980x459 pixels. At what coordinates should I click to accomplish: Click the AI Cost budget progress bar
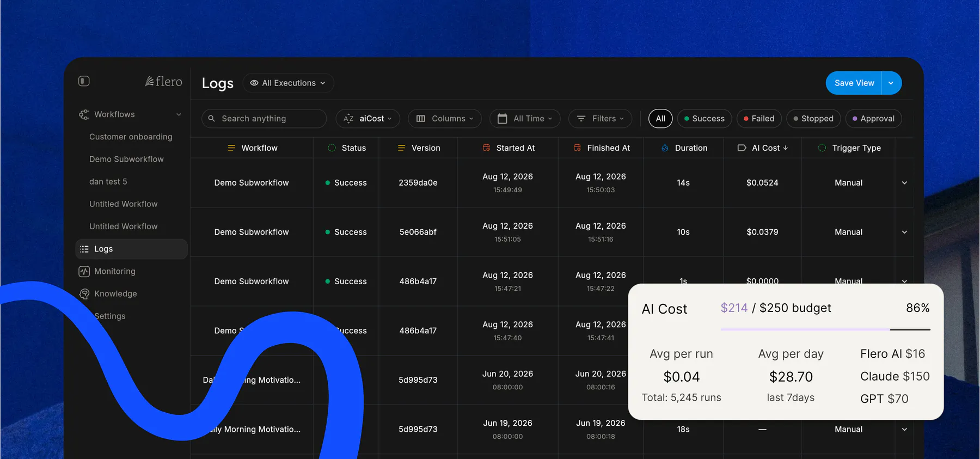[x=825, y=329]
